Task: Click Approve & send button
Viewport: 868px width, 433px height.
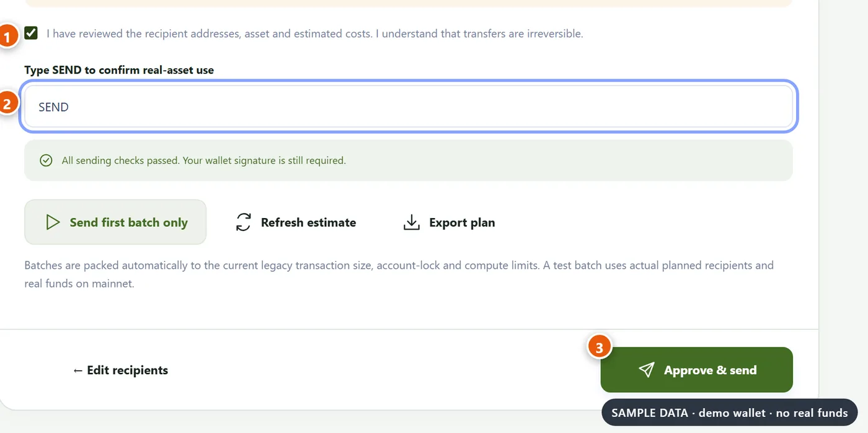Action: click(697, 370)
